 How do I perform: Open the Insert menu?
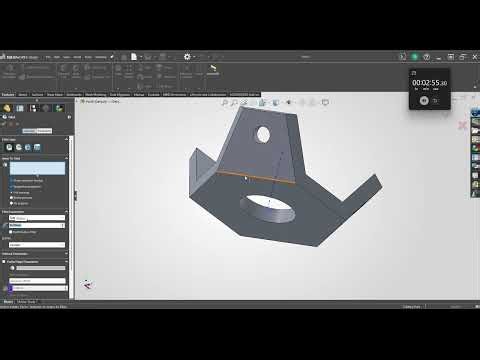coord(77,57)
